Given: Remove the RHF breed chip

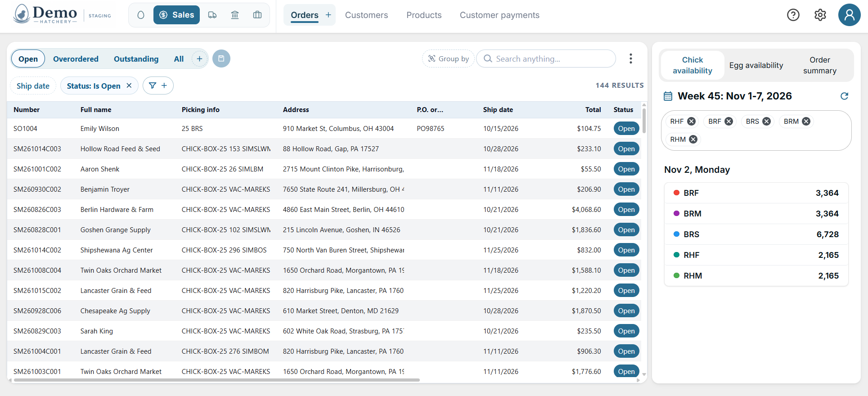Looking at the screenshot, I should click(692, 121).
